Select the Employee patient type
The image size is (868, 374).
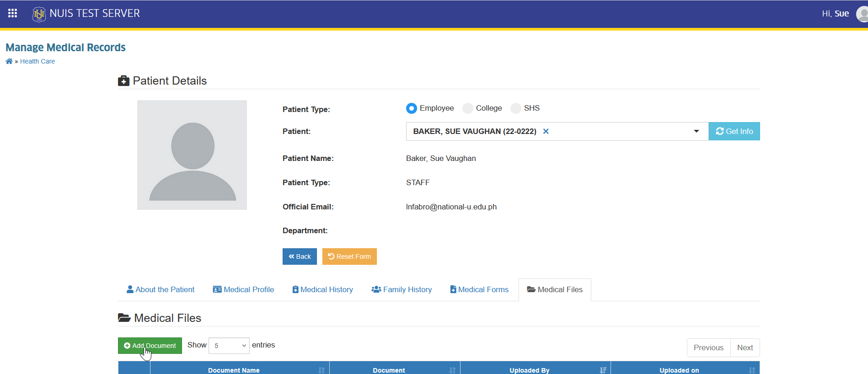[412, 108]
